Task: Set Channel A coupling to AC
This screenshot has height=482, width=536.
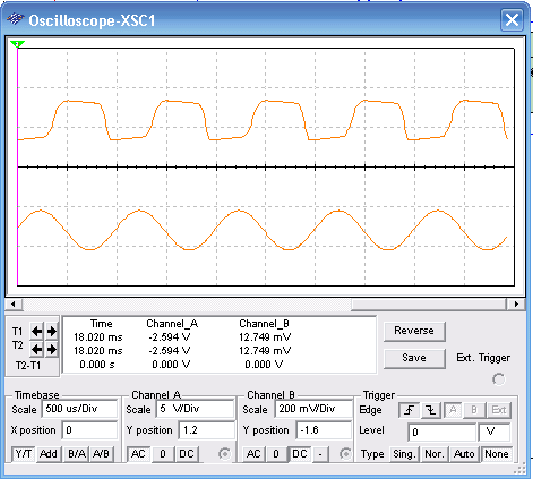Action: 138,454
